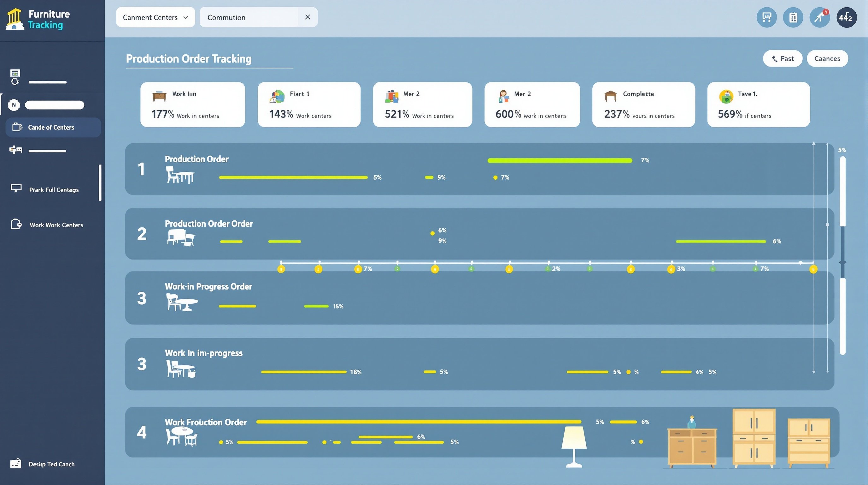This screenshot has height=485, width=868.
Task: Select the 'Work Work Centers' sidebar icon
Action: point(16,224)
